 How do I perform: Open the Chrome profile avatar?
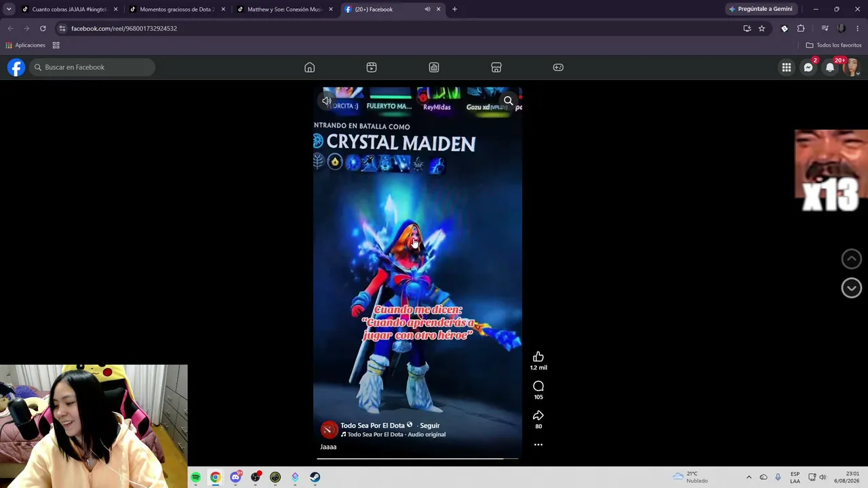[842, 28]
